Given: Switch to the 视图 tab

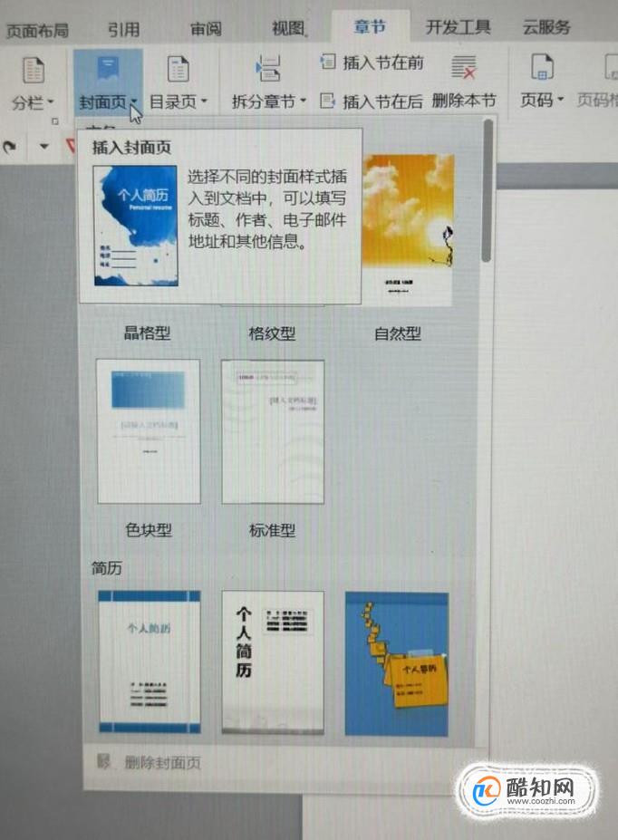Looking at the screenshot, I should pos(289,28).
